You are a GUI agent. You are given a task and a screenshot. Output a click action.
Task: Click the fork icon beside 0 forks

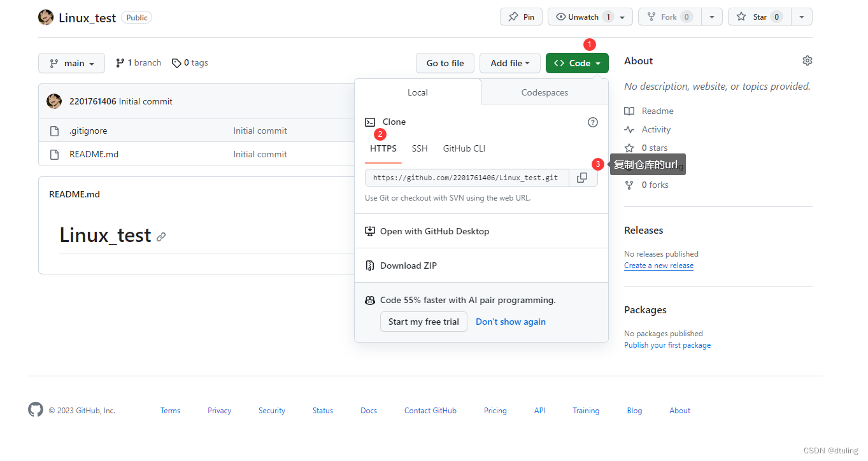tap(629, 185)
